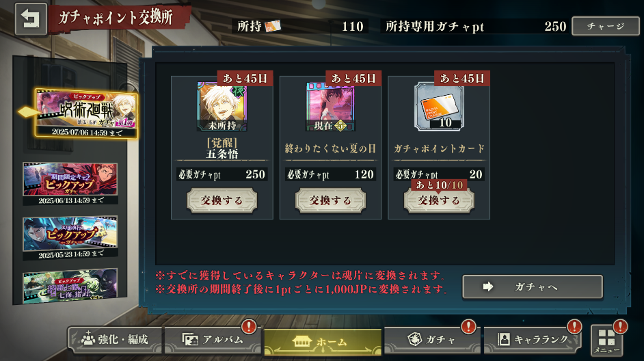Click the チャージ button
The height and width of the screenshot is (361, 644).
pos(606,26)
